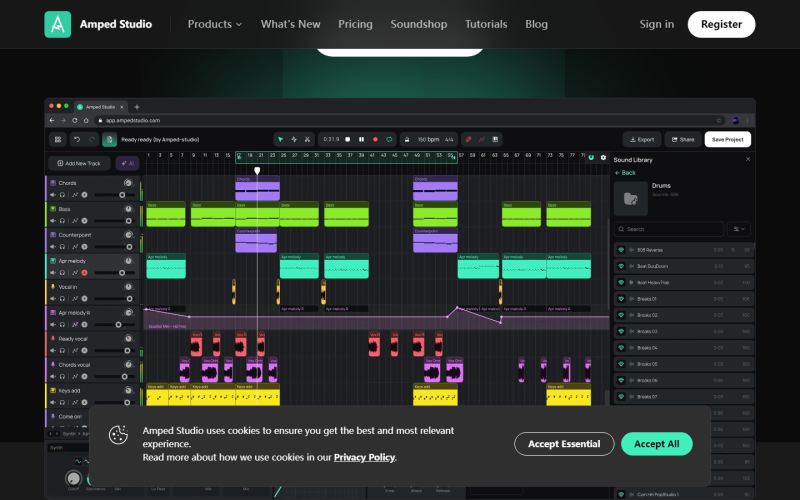Screen dimensions: 800x500
Task: Mute the Ready vocal track
Action: [x=53, y=351]
